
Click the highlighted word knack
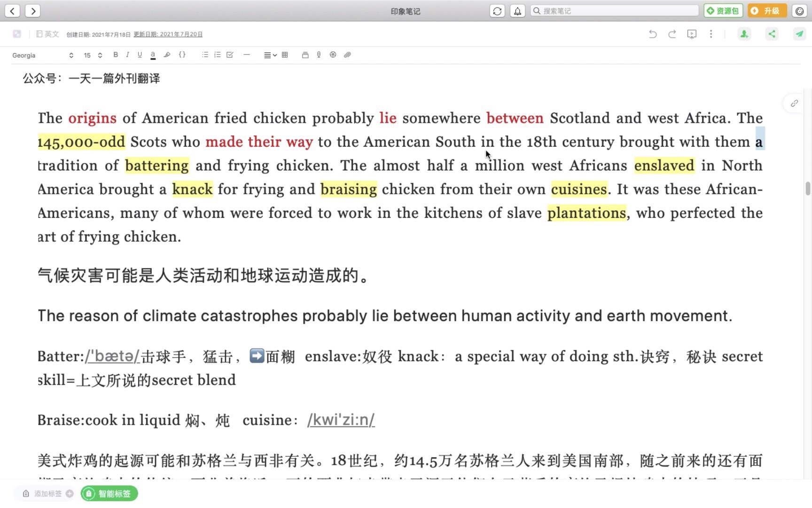192,189
